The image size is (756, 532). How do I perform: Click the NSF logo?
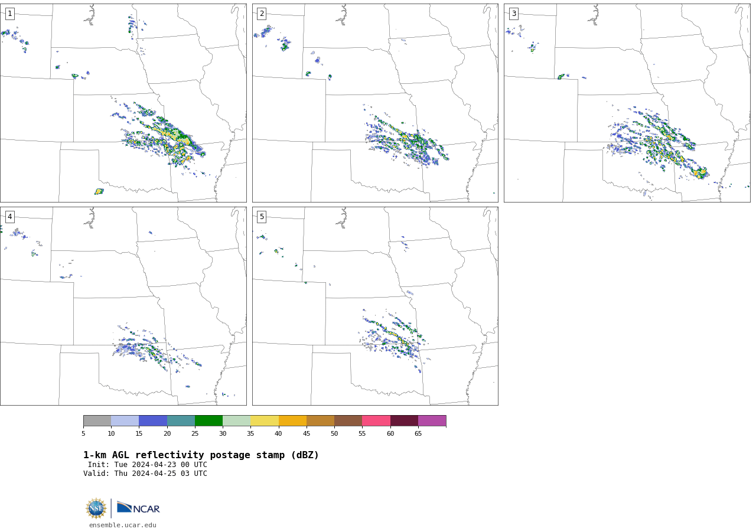pyautogui.click(x=96, y=508)
